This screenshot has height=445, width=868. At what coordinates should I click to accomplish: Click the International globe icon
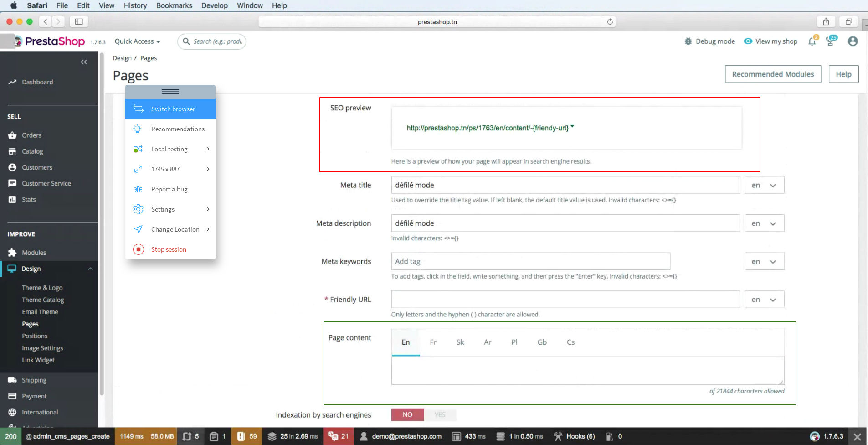(x=12, y=412)
